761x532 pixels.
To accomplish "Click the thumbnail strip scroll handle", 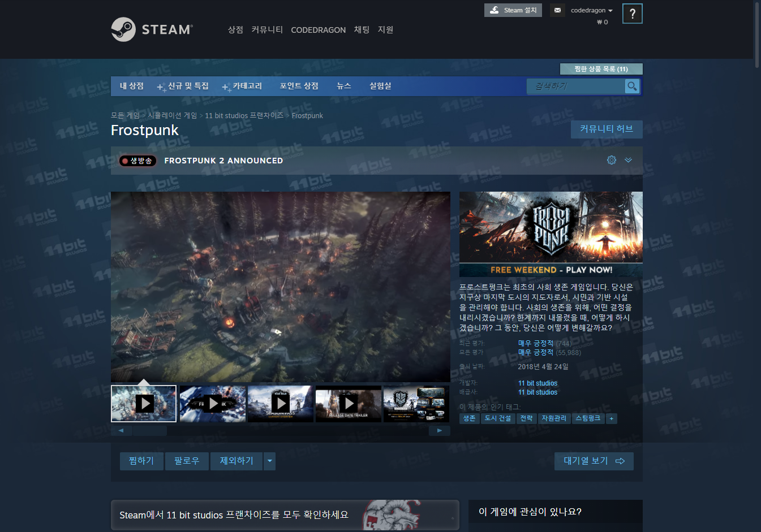I will [x=149, y=431].
